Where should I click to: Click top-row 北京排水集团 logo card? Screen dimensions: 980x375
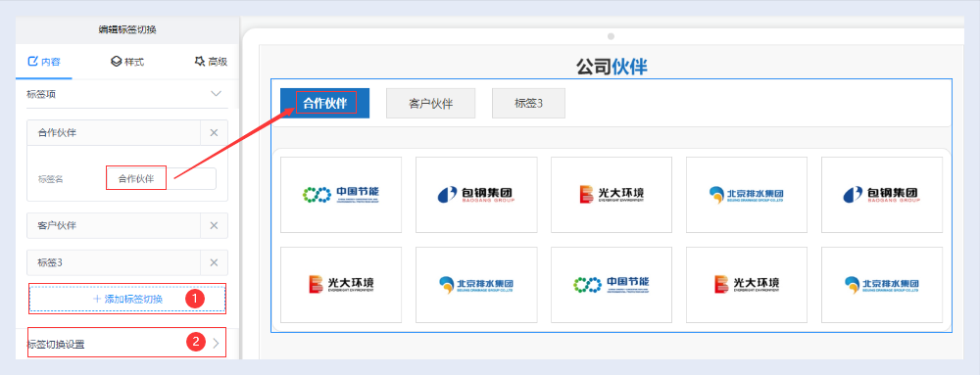coord(746,195)
